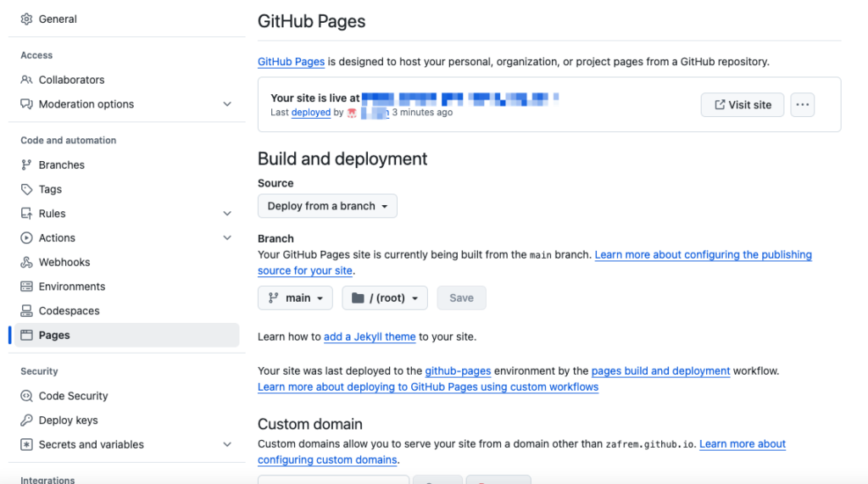The height and width of the screenshot is (484, 868).
Task: Select the Pages sidebar item
Action: coord(126,335)
